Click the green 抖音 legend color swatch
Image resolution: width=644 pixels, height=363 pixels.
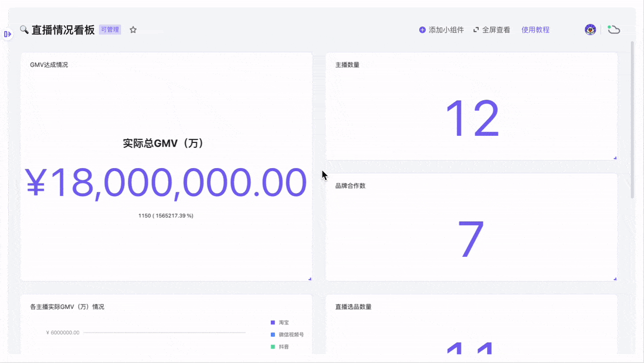click(273, 346)
